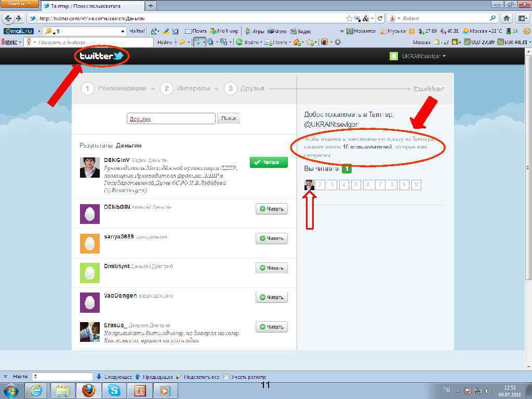The height and width of the screenshot is (399, 532).
Task: Click the find bar Найти text field
Action: coord(62,377)
